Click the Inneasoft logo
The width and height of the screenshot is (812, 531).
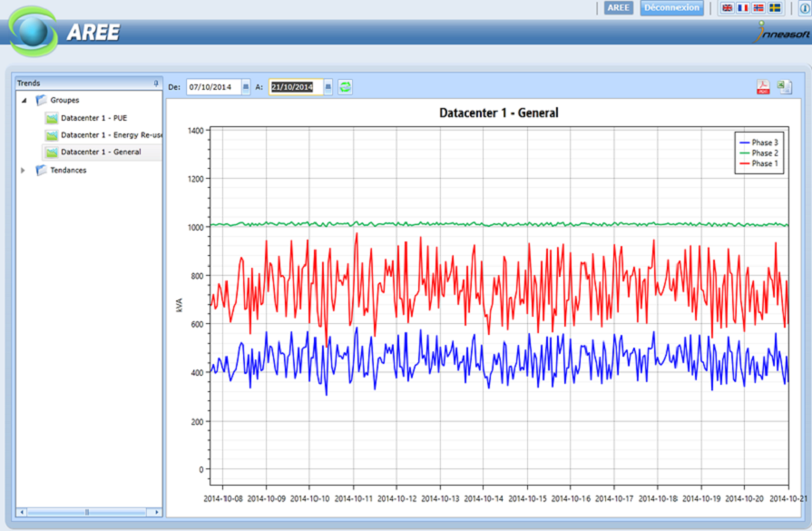coord(782,32)
